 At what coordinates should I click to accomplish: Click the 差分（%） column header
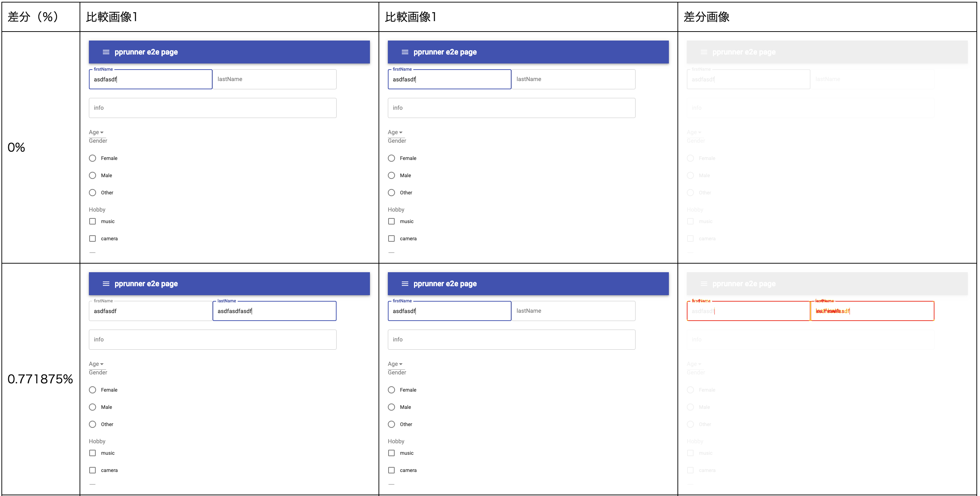[x=33, y=17]
